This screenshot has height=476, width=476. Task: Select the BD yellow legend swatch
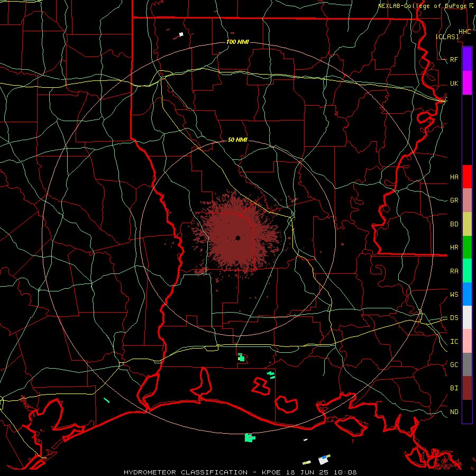click(467, 224)
